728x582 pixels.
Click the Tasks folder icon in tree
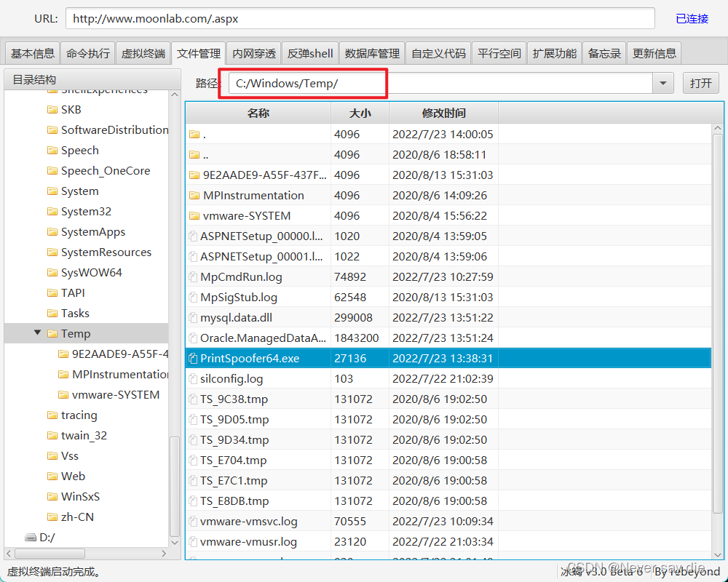pos(52,314)
